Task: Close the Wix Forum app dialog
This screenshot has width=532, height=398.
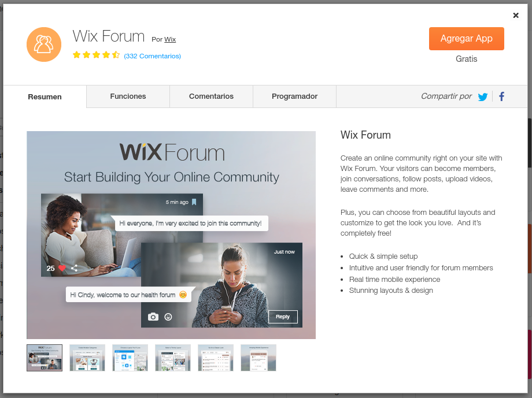Action: (x=516, y=15)
